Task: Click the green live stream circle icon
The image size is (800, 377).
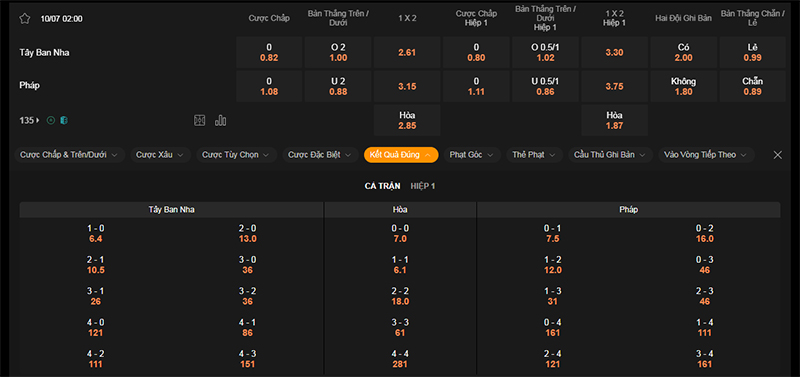Action: click(x=51, y=120)
